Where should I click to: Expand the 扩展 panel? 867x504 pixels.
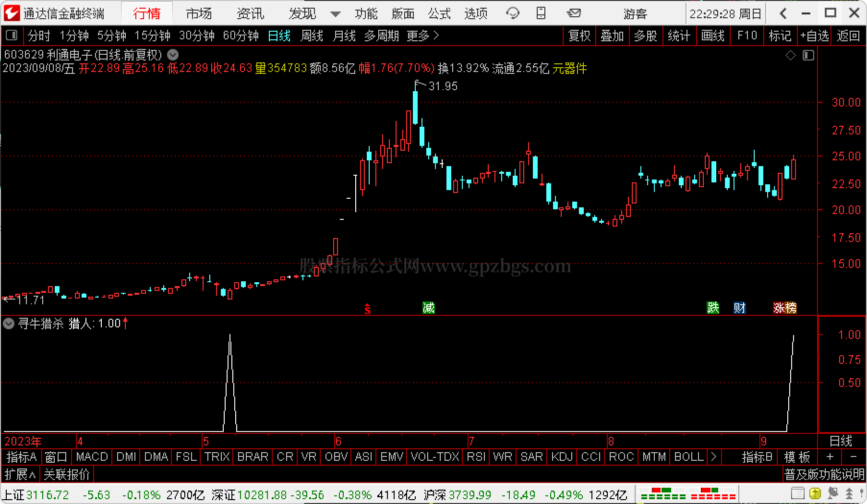coord(21,475)
